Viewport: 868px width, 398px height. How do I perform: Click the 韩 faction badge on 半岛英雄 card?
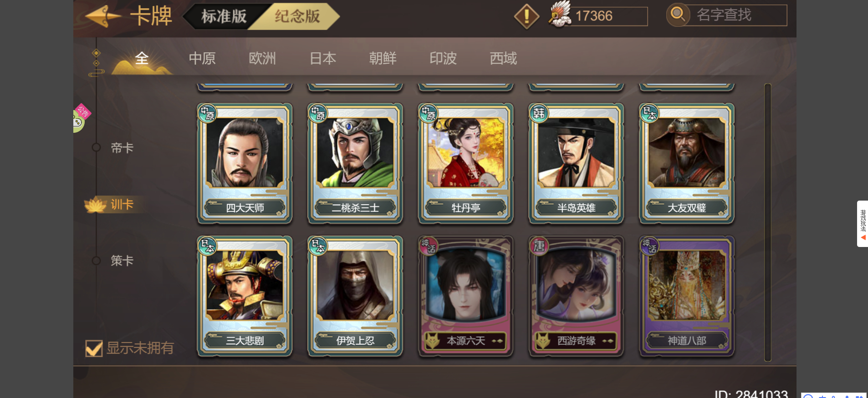(539, 113)
